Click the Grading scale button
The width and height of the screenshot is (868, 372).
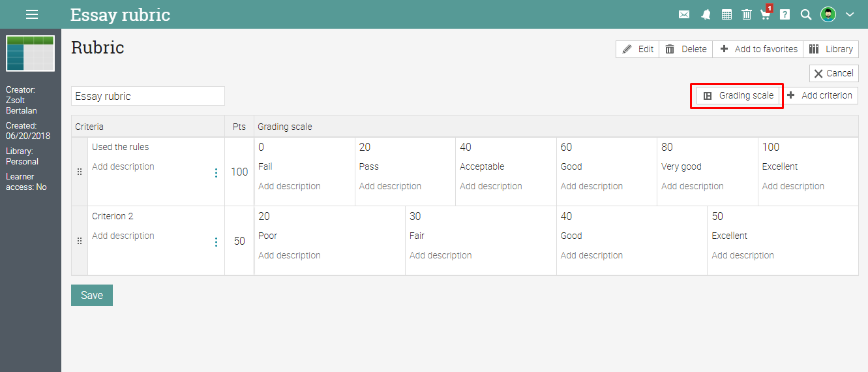click(x=738, y=95)
